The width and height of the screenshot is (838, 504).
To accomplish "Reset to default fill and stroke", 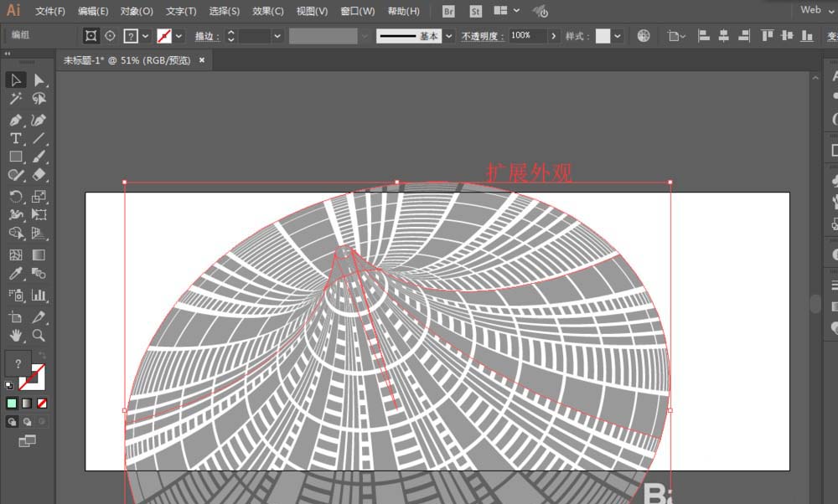I will 9,385.
